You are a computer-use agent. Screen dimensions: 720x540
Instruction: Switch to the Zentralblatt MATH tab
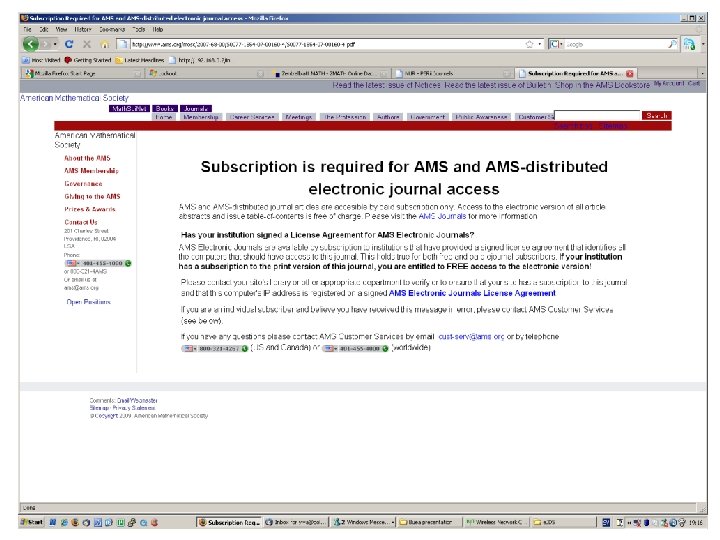(330, 73)
